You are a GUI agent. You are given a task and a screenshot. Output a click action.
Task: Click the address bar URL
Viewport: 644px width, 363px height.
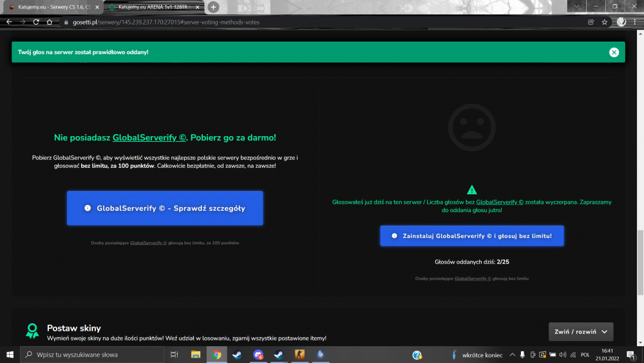click(x=166, y=22)
